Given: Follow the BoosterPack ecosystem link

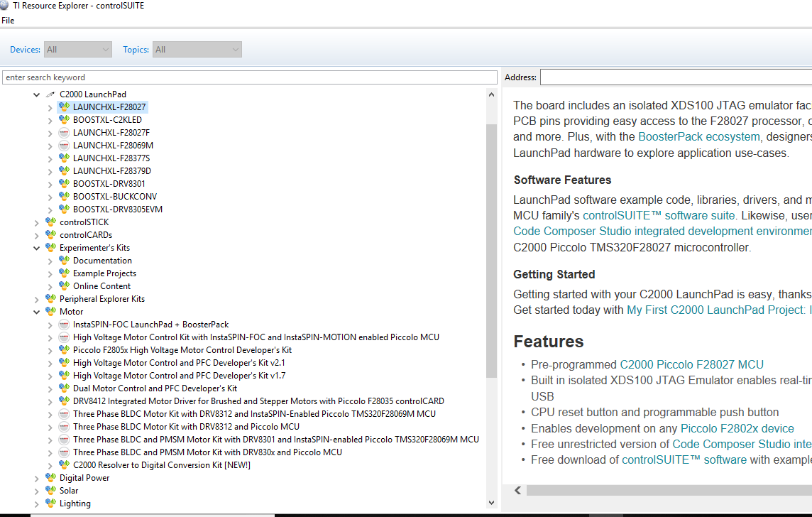Looking at the screenshot, I should click(x=698, y=137).
